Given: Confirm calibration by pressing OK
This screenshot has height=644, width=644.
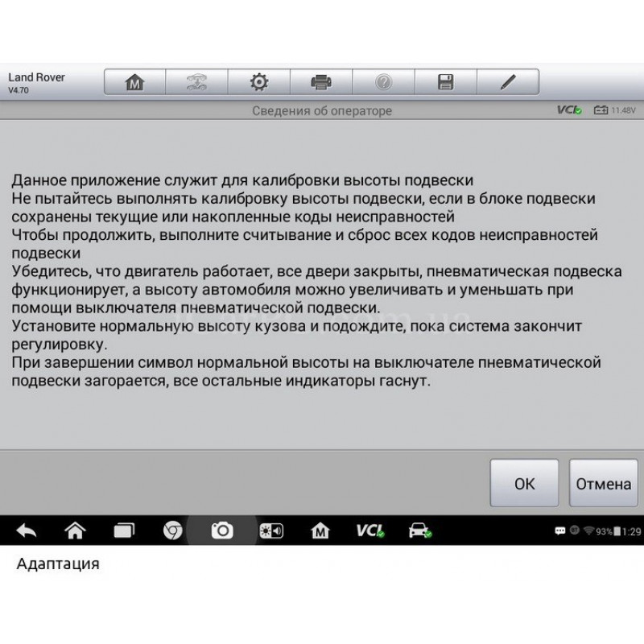Looking at the screenshot, I should [524, 483].
